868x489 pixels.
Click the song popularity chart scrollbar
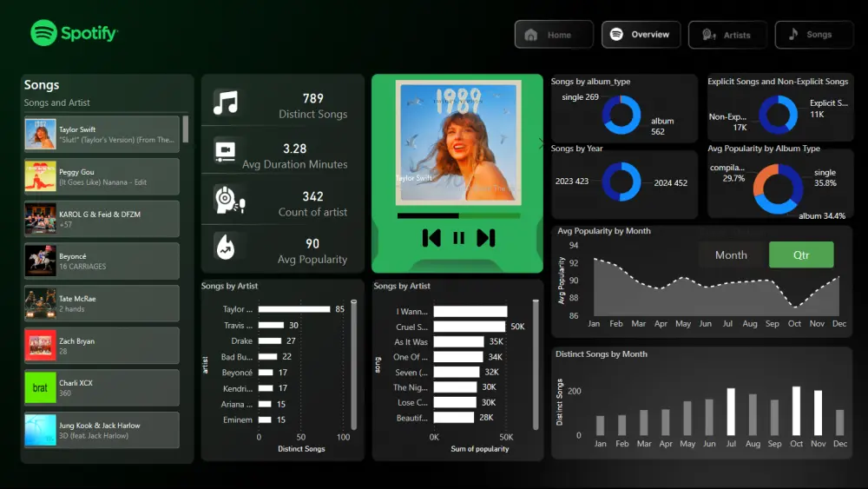tap(536, 366)
